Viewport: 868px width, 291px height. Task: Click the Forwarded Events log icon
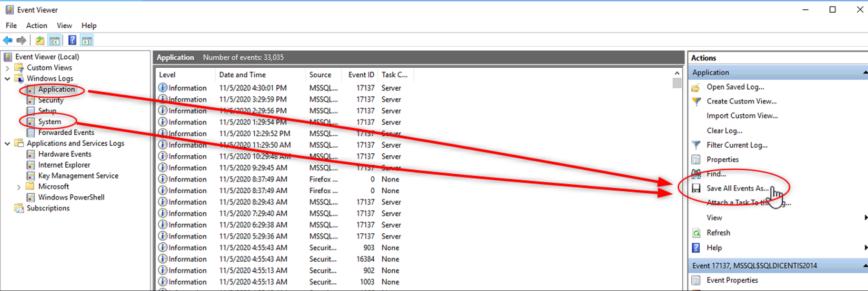coord(30,133)
